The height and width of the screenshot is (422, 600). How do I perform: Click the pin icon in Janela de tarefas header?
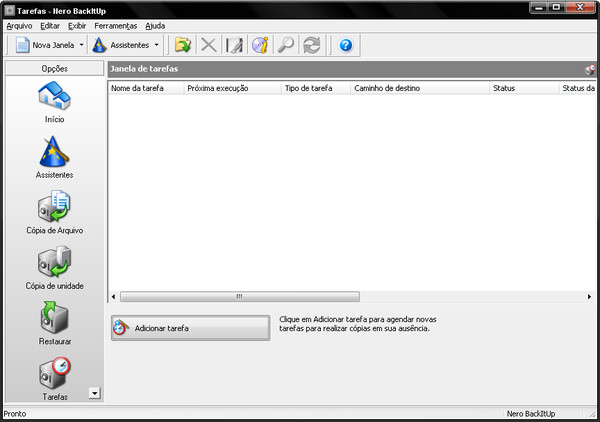pyautogui.click(x=590, y=69)
